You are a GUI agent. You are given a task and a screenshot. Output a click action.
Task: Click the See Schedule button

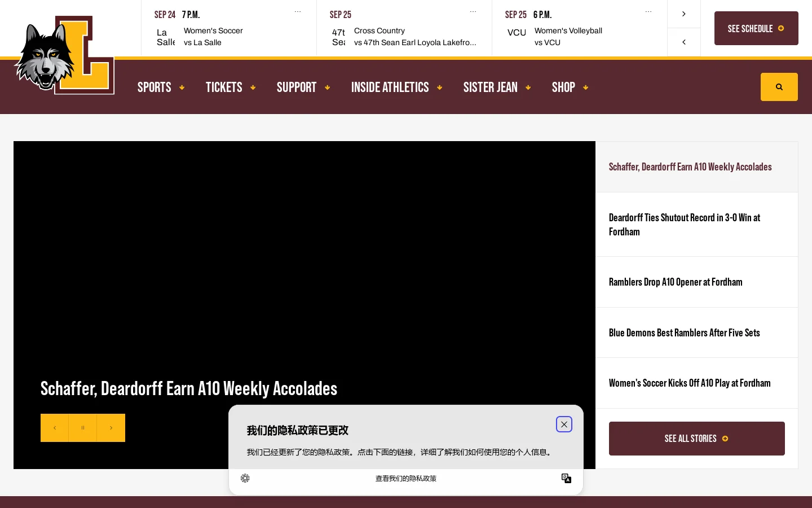pyautogui.click(x=756, y=28)
